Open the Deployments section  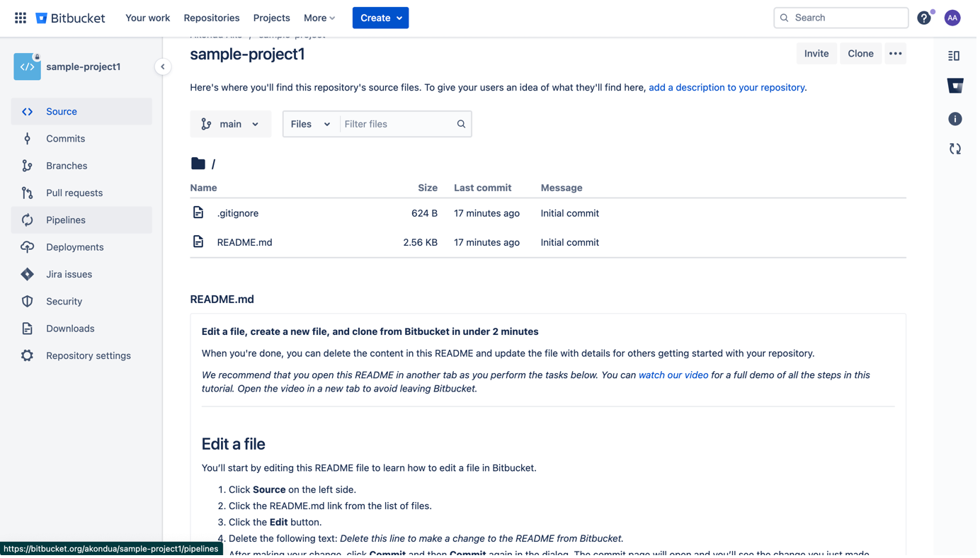pyautogui.click(x=73, y=246)
